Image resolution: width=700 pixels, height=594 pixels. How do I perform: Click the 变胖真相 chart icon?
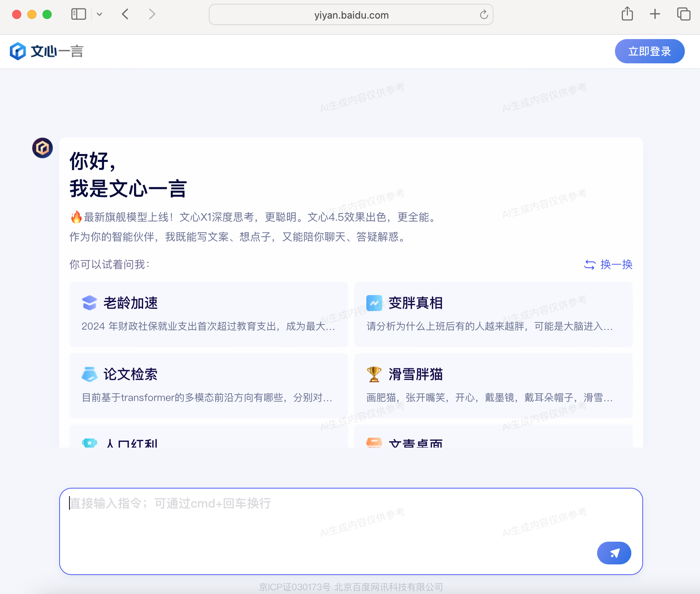click(374, 303)
